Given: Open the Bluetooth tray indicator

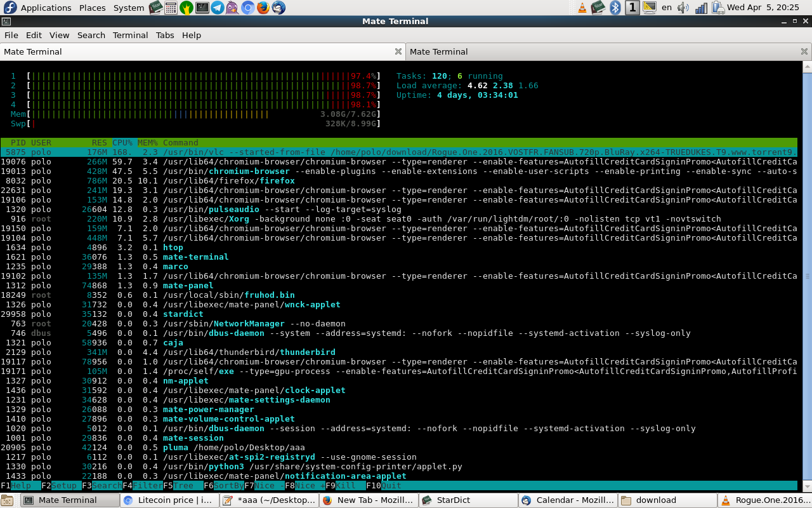Looking at the screenshot, I should 615,8.
